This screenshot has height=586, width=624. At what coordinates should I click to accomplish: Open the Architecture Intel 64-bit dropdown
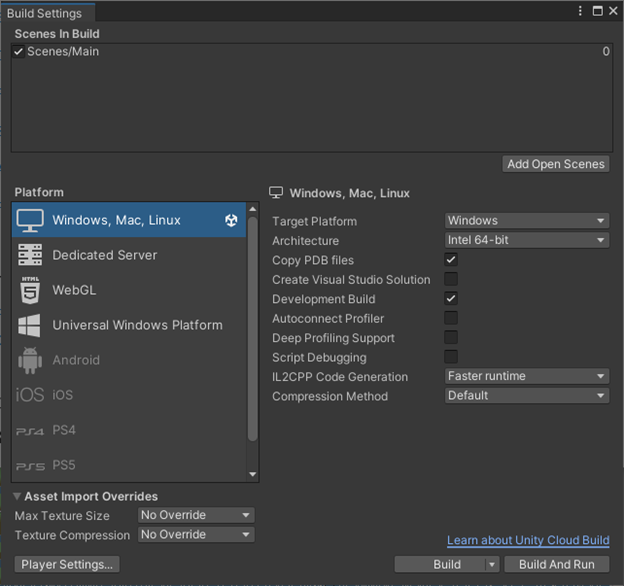pos(526,240)
